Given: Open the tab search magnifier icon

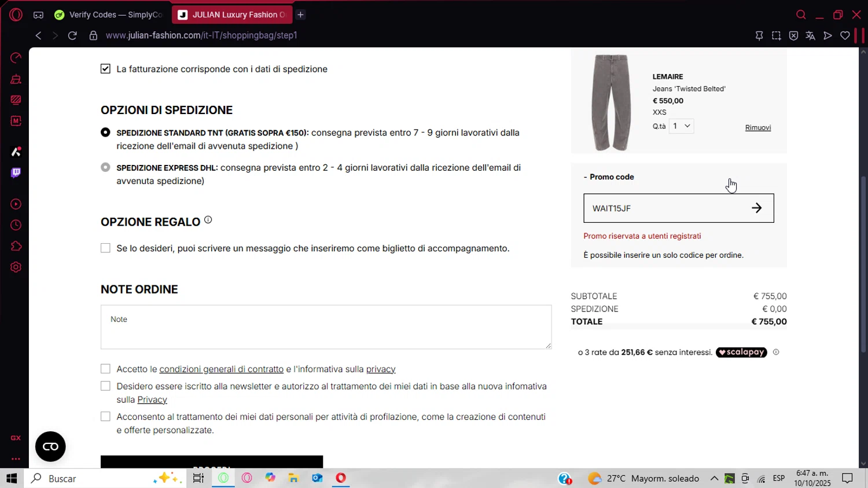Looking at the screenshot, I should [x=801, y=15].
